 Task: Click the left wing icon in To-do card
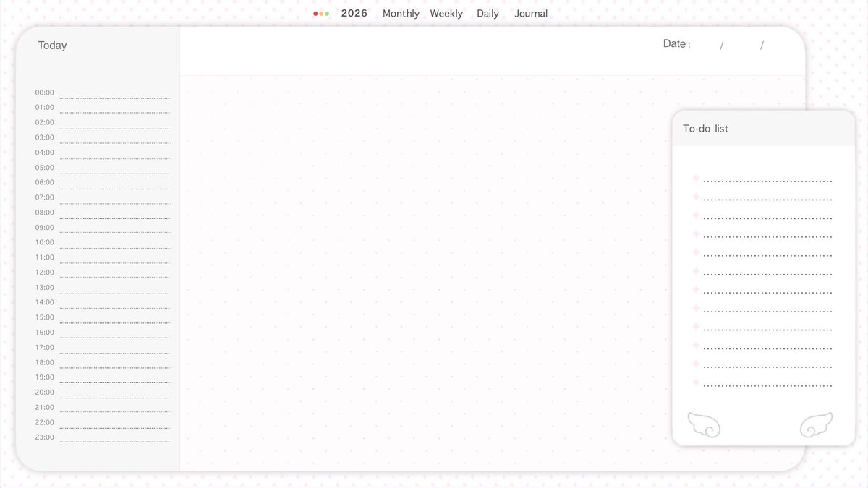tap(704, 425)
